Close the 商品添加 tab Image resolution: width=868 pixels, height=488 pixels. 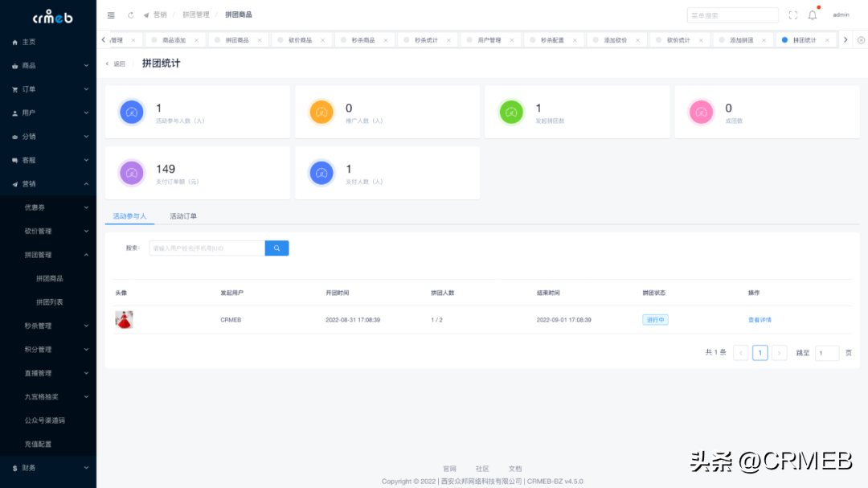pyautogui.click(x=197, y=40)
